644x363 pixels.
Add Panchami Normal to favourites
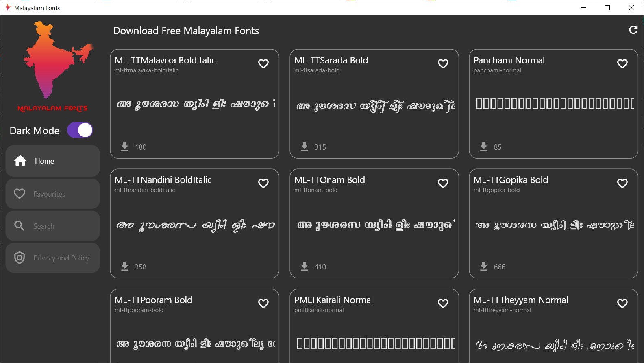tap(622, 64)
